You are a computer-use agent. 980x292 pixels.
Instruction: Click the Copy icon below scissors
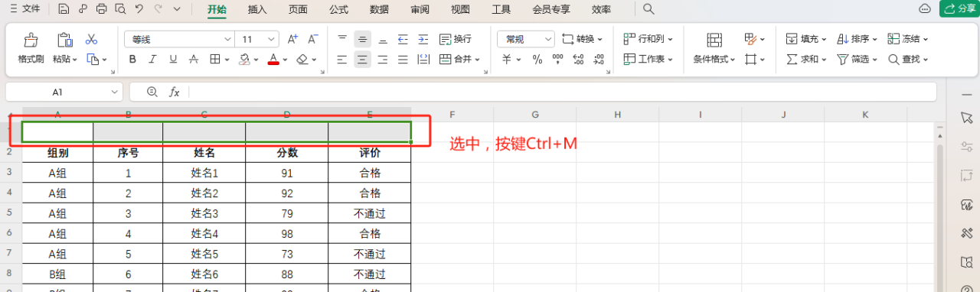click(x=93, y=59)
